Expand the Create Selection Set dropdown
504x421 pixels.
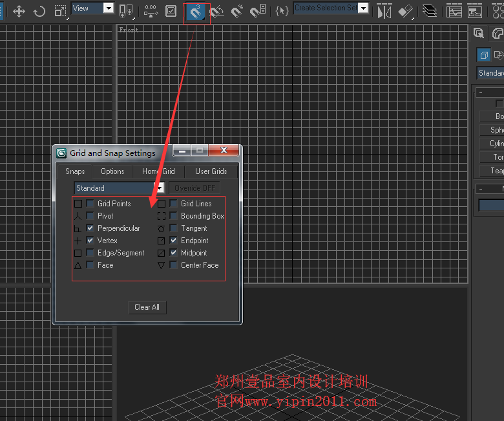point(363,8)
